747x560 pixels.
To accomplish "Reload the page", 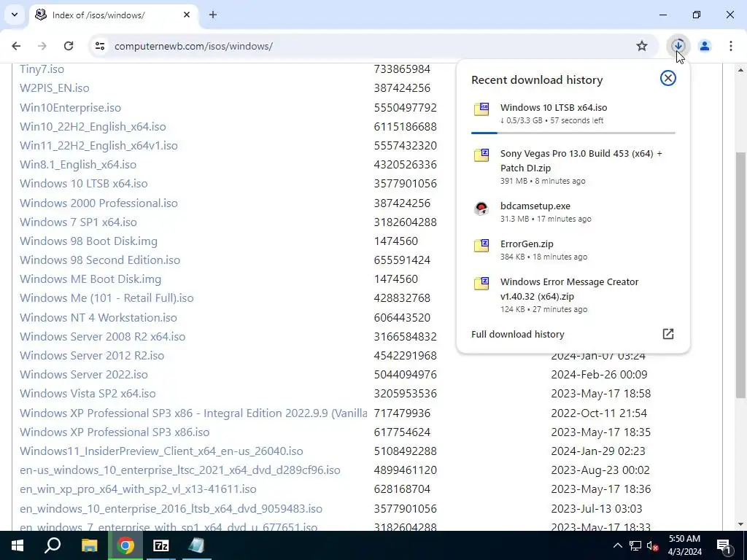I will click(x=69, y=46).
